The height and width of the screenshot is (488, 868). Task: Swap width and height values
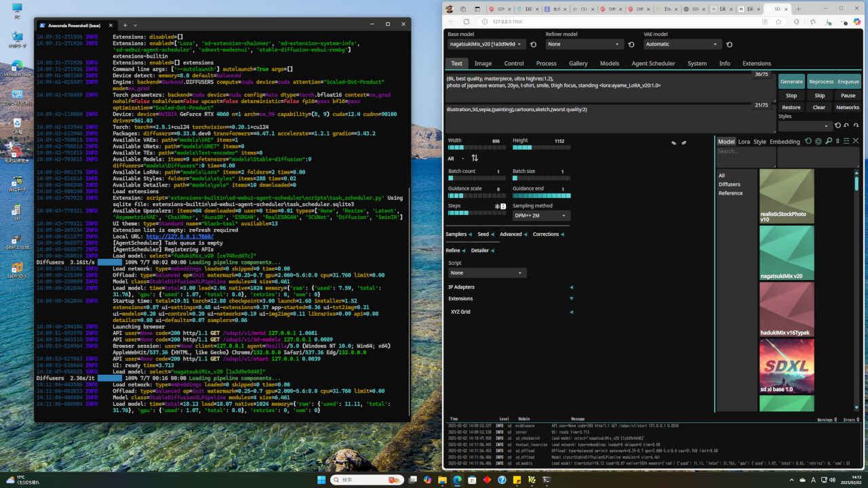coord(475,158)
